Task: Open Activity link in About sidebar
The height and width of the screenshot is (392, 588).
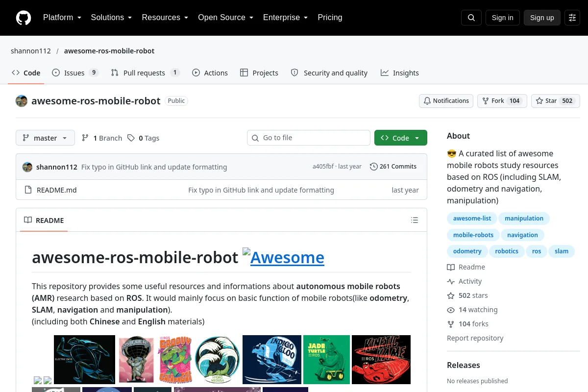Action: (x=465, y=281)
